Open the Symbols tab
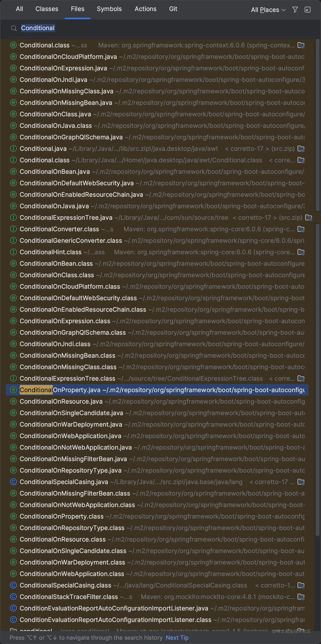The height and width of the screenshot is (644, 321). click(109, 9)
